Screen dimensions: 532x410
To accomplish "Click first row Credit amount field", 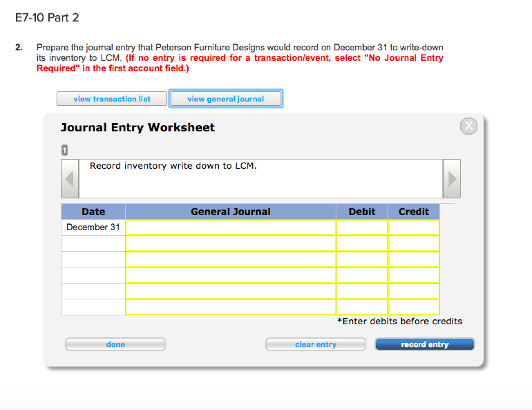I will (413, 228).
